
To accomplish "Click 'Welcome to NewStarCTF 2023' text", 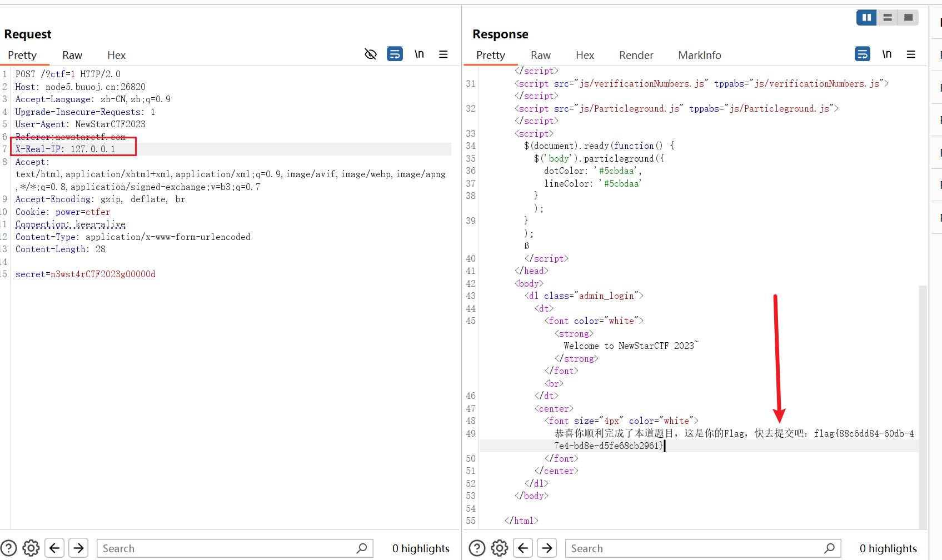I will (631, 346).
